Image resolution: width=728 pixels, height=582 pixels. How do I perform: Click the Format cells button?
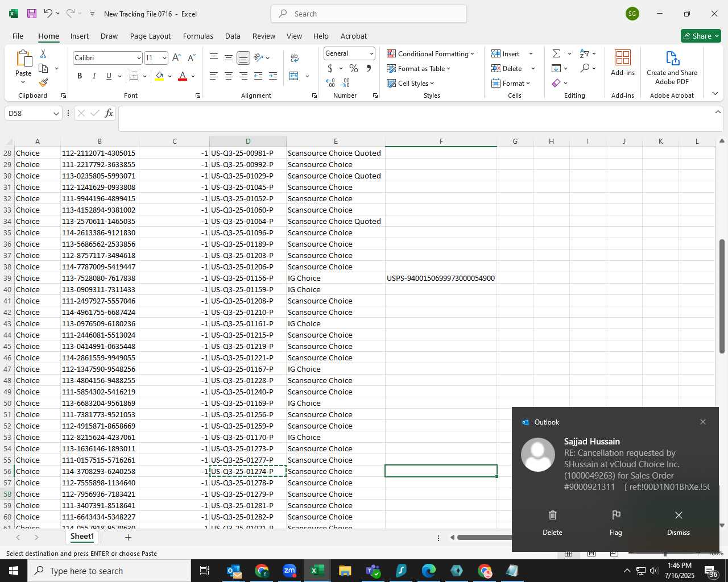[x=510, y=83]
